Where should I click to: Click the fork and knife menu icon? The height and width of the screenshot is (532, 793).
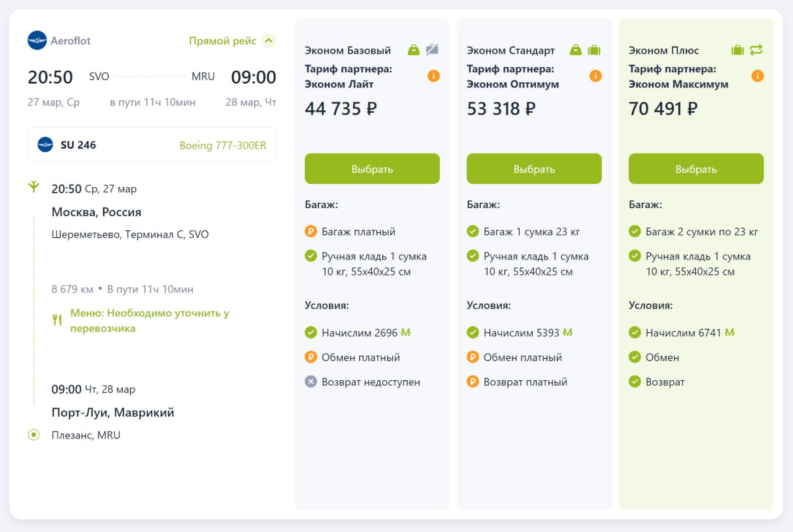[x=57, y=320]
